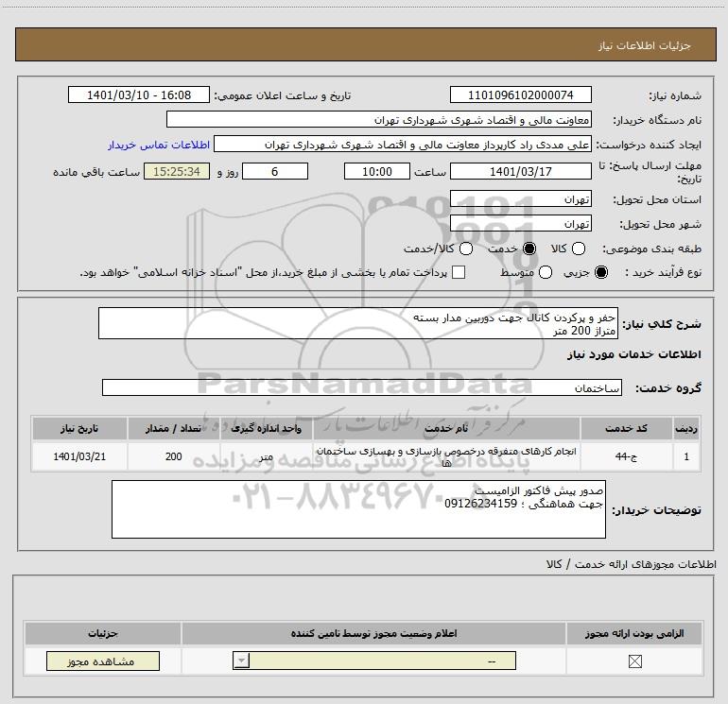Click the unit cell متر
This screenshot has height=704, width=728.
(266, 456)
